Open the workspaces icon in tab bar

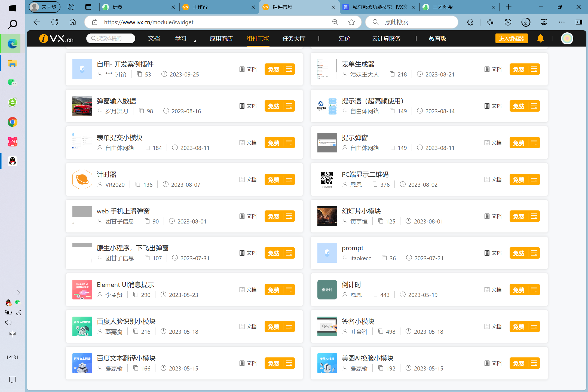click(71, 7)
